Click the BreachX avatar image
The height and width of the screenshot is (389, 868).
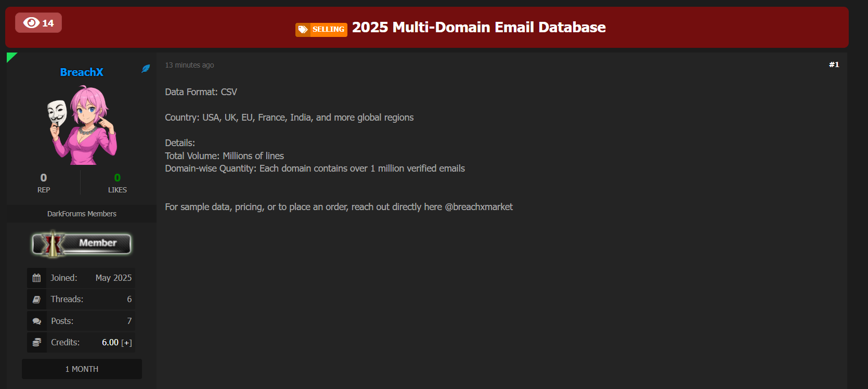click(82, 125)
